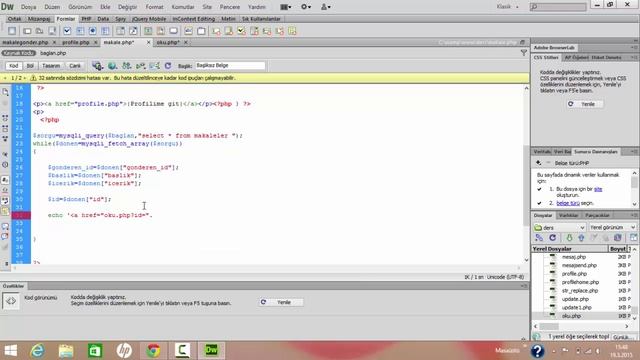640x360 pixels.
Task: Insert a Jump Menu form element
Action: pos(133,31)
